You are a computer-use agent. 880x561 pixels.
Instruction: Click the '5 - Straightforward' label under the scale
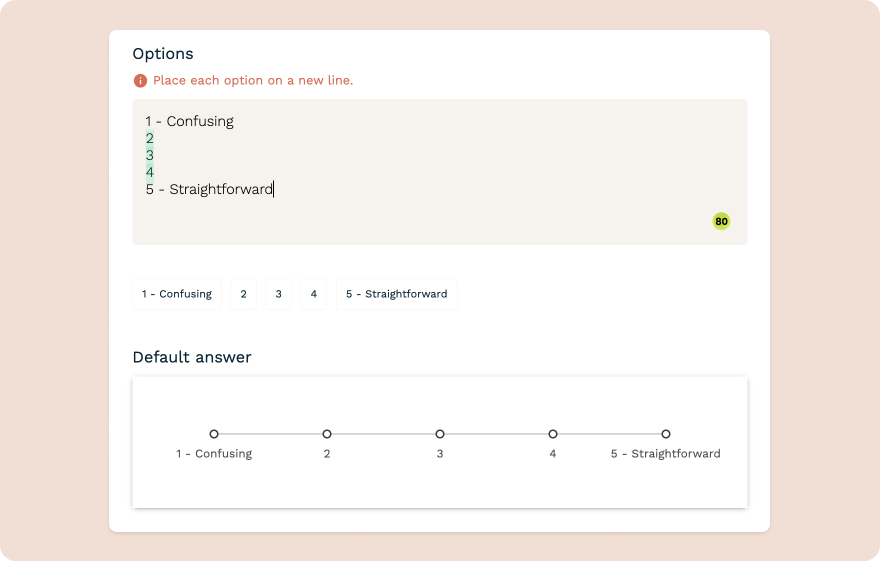[665, 454]
